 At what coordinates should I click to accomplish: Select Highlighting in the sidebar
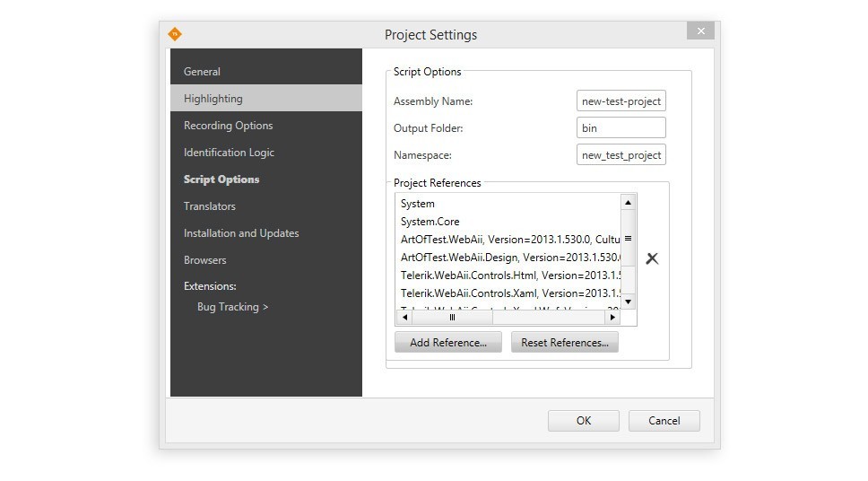pos(266,98)
